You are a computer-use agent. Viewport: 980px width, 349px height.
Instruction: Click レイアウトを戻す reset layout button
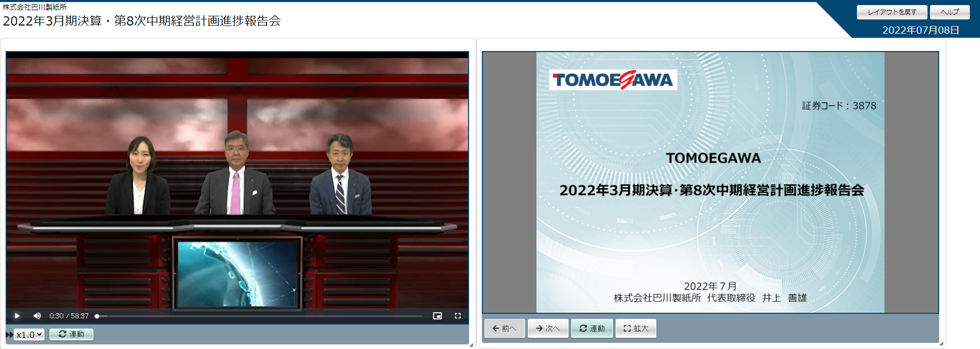coord(892,12)
